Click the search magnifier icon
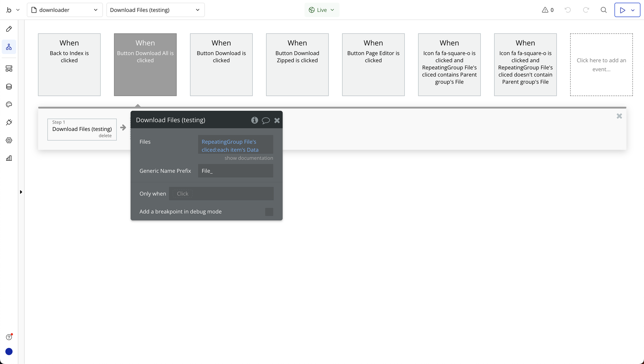 pos(603,10)
